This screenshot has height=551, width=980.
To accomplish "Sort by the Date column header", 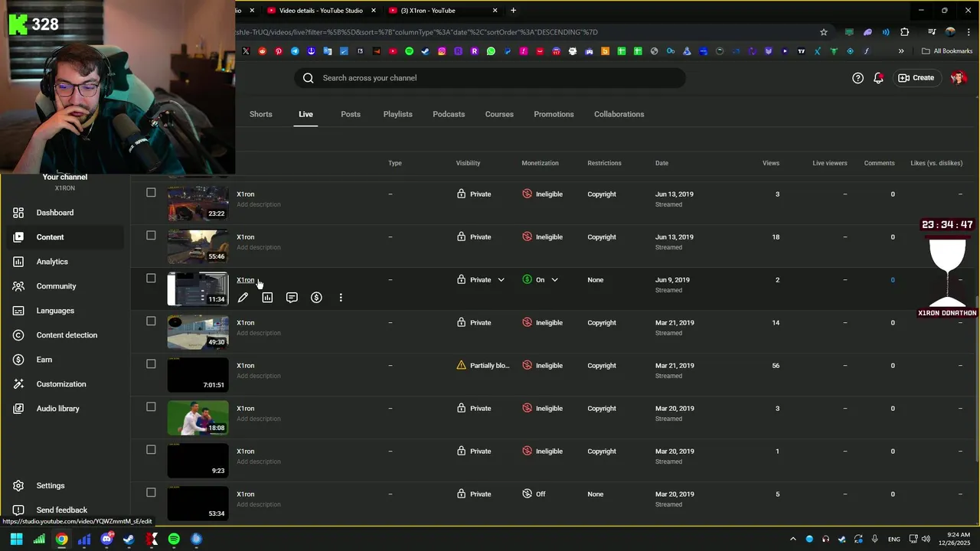I will [661, 163].
